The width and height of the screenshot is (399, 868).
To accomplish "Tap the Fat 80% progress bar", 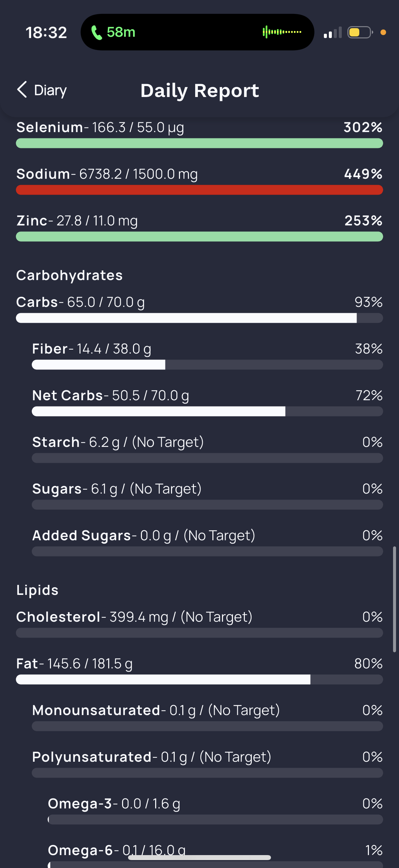I will click(x=199, y=679).
